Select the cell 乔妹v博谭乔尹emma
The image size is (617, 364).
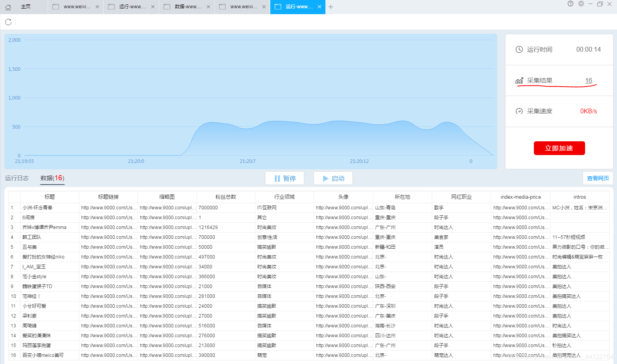[50, 227]
